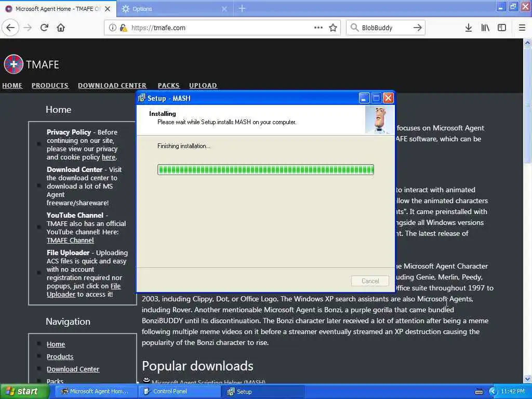This screenshot has height=399, width=532.
Task: Open a new tab with plus button
Action: pos(242,8)
